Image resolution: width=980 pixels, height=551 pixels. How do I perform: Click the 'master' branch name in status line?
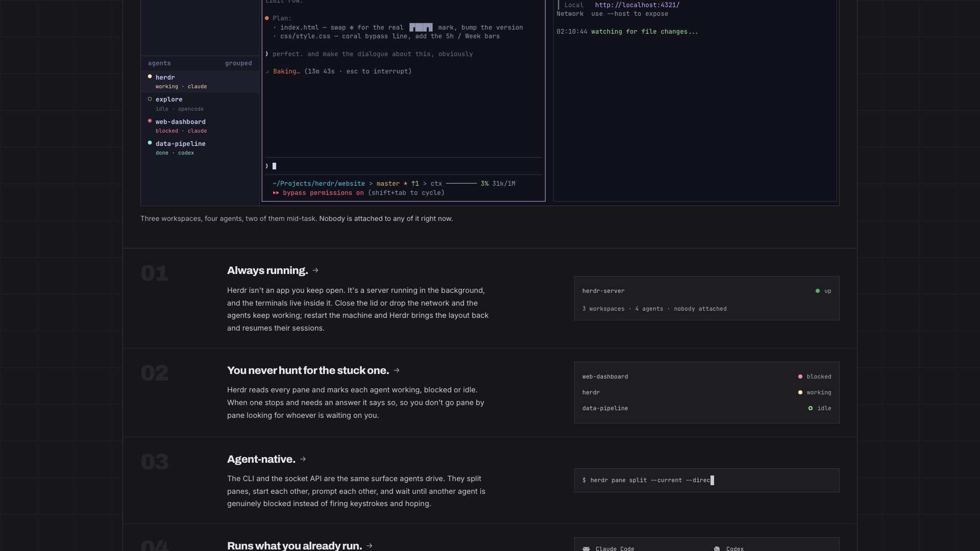point(388,184)
